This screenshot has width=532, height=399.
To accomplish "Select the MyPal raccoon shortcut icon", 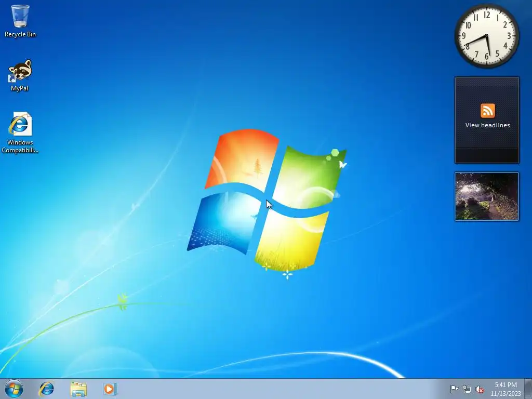I will 20,71.
